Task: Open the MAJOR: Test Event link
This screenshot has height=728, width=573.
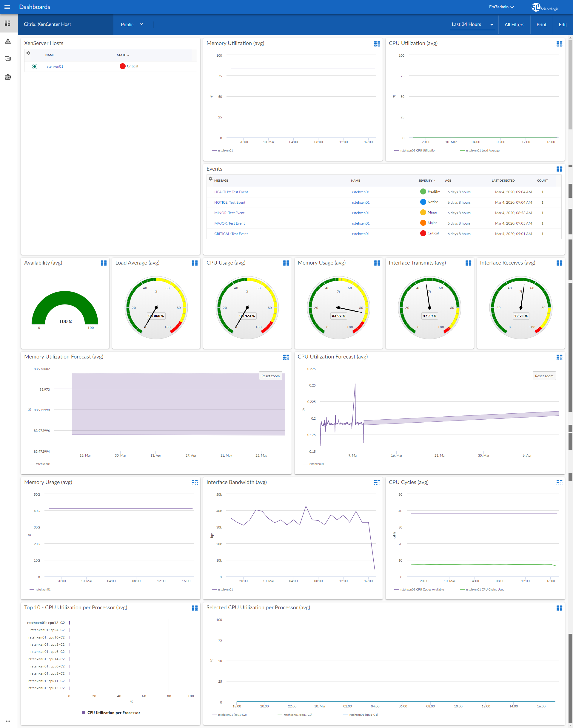Action: [229, 224]
